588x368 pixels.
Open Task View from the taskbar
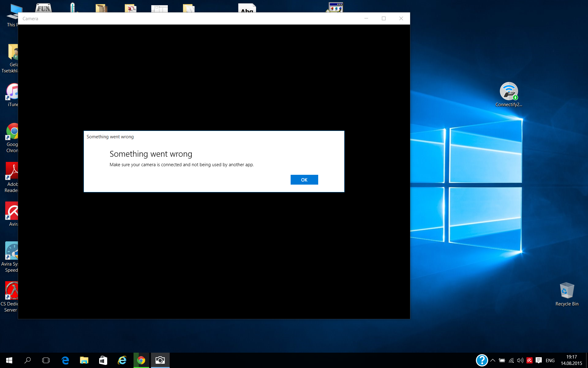[x=46, y=360]
